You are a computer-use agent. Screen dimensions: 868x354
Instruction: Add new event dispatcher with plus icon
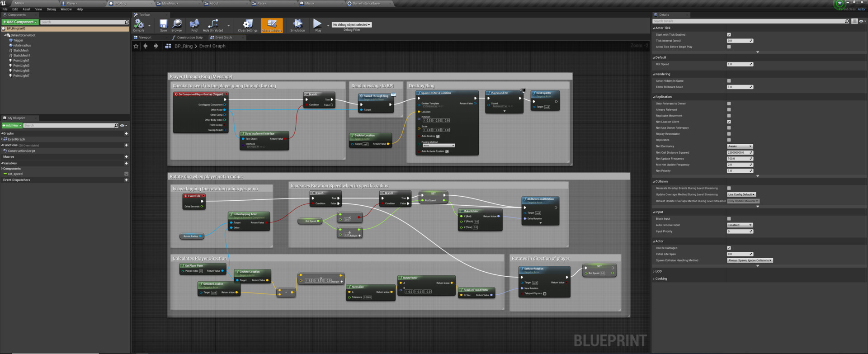point(126,180)
